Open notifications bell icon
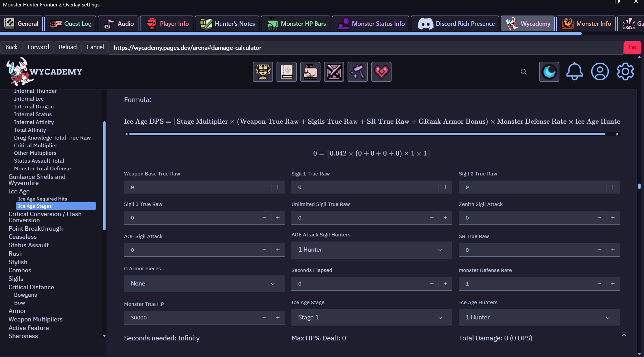This screenshot has height=357, width=644. (575, 71)
